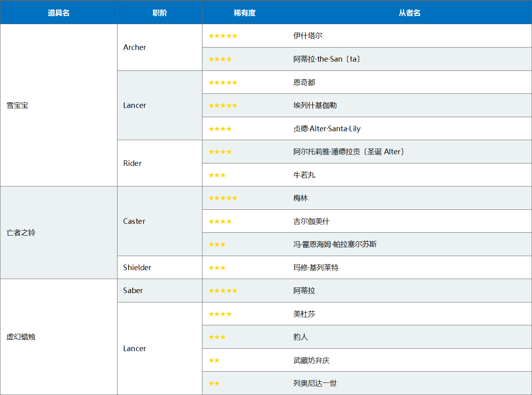Click the servant name 贞德·Alter·Santa·Lily
Screen dimensions: 532x395
click(x=327, y=129)
